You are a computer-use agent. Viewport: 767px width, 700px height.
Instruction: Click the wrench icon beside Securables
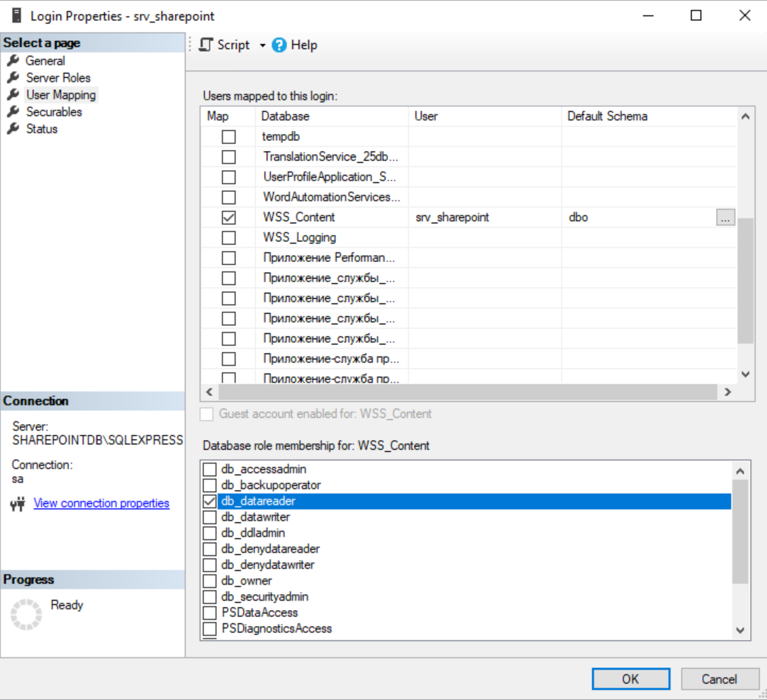[13, 111]
